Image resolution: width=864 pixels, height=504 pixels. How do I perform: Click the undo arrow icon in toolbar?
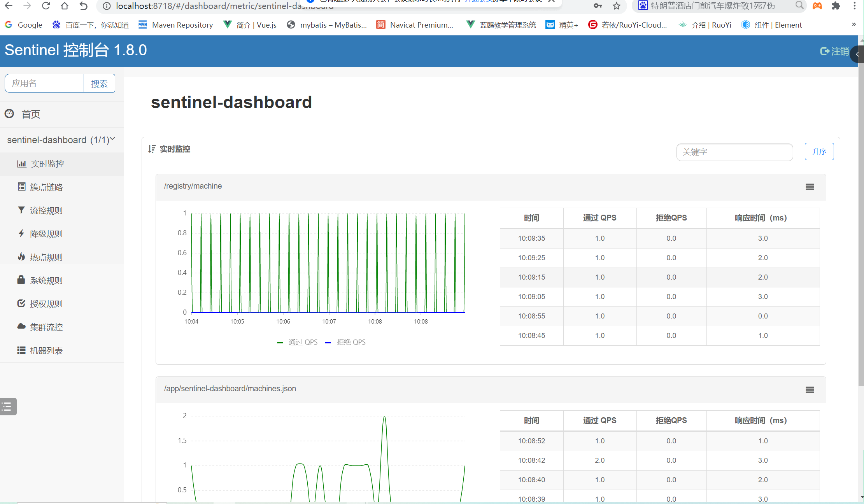click(x=83, y=6)
